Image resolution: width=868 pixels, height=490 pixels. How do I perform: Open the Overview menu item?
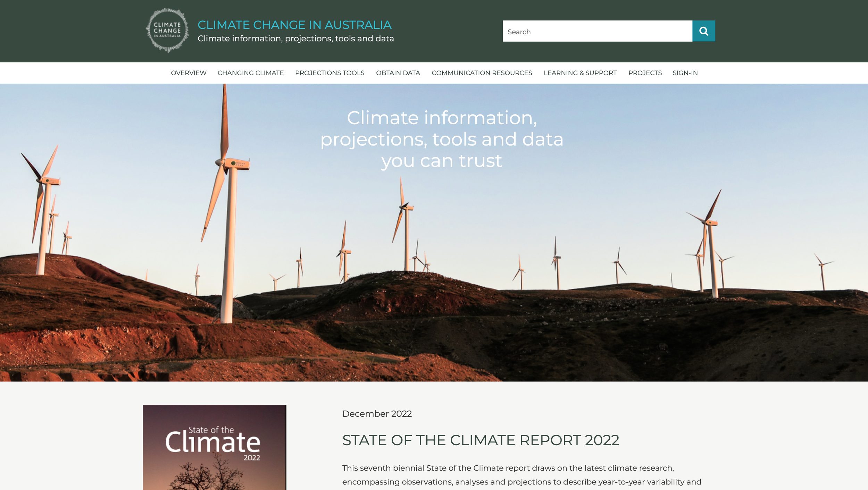189,73
